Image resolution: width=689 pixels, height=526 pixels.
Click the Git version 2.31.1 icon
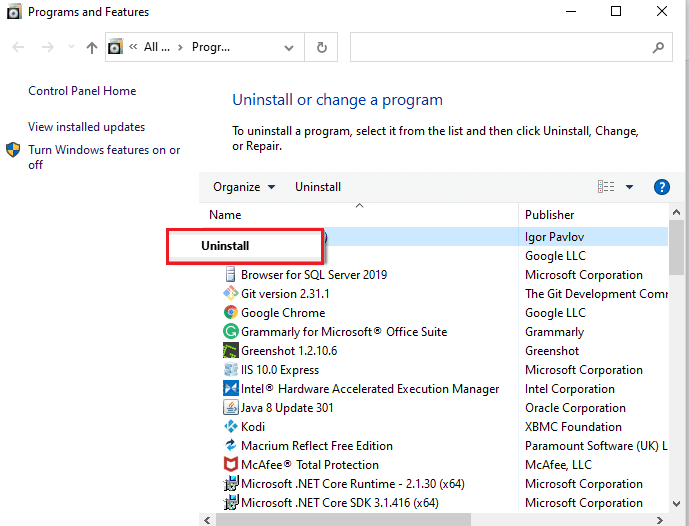click(x=230, y=294)
